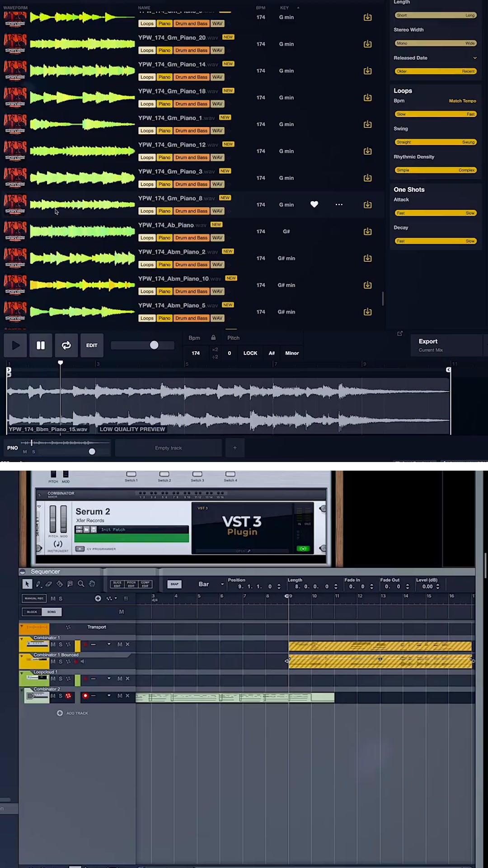
Task: Pause playback in the Loopcloud player
Action: tap(41, 345)
